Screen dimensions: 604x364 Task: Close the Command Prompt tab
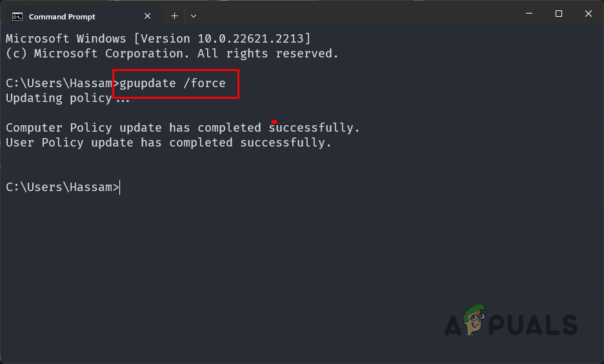(149, 16)
